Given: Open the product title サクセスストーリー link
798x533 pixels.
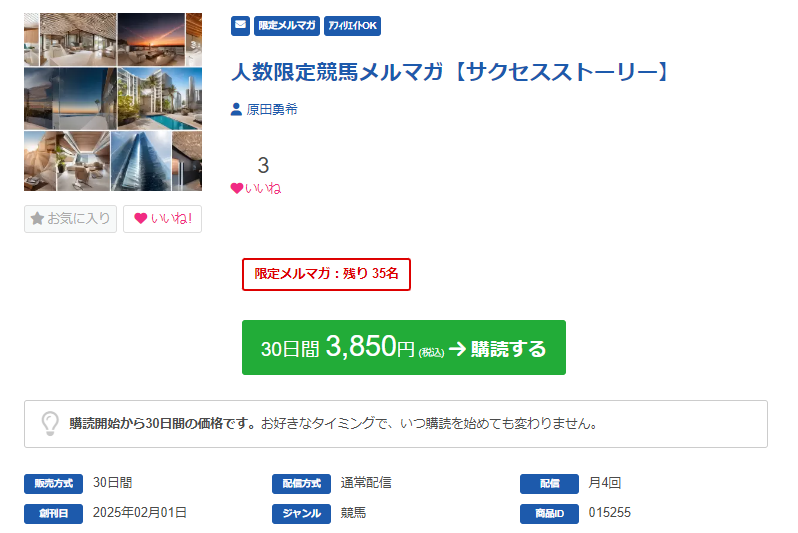Looking at the screenshot, I should pyautogui.click(x=449, y=72).
